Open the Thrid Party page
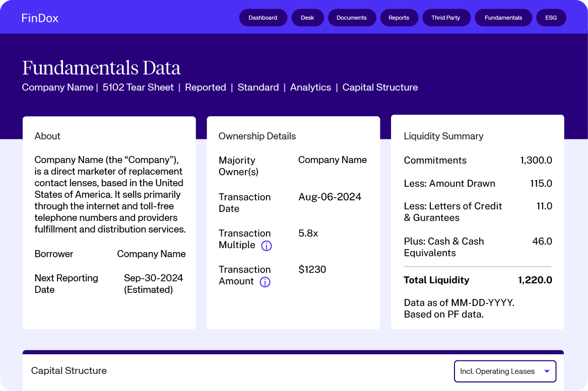 [446, 17]
